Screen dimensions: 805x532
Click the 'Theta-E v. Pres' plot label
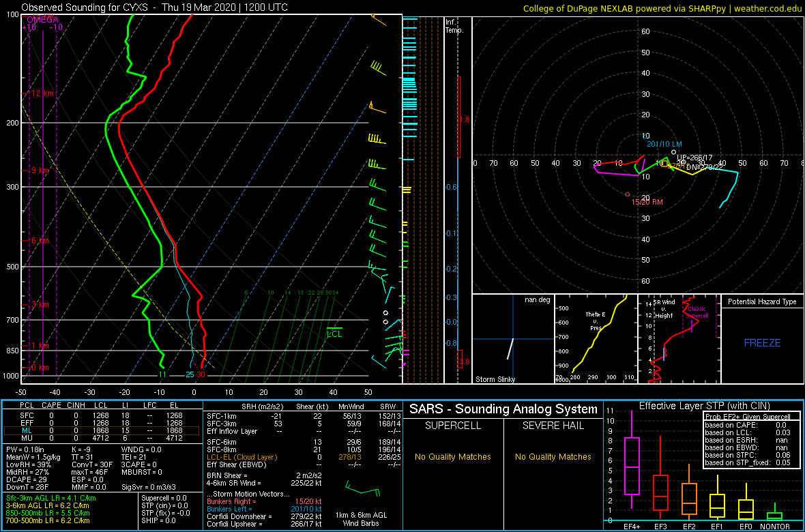(x=596, y=321)
